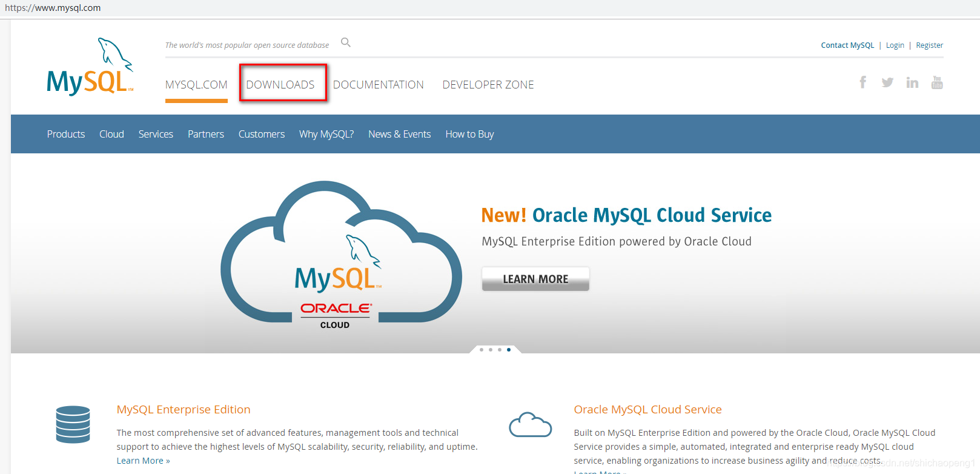Open the Services menu item
This screenshot has height=474, width=980.
[156, 134]
